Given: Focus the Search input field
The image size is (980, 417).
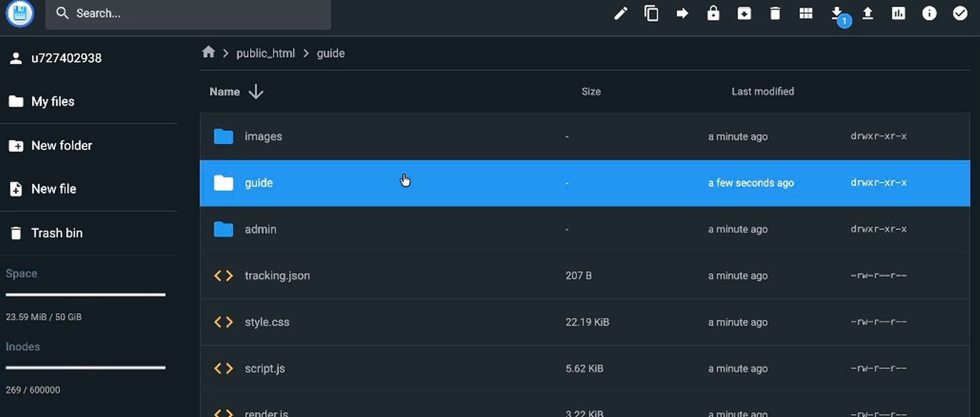Looking at the screenshot, I should point(188,14).
